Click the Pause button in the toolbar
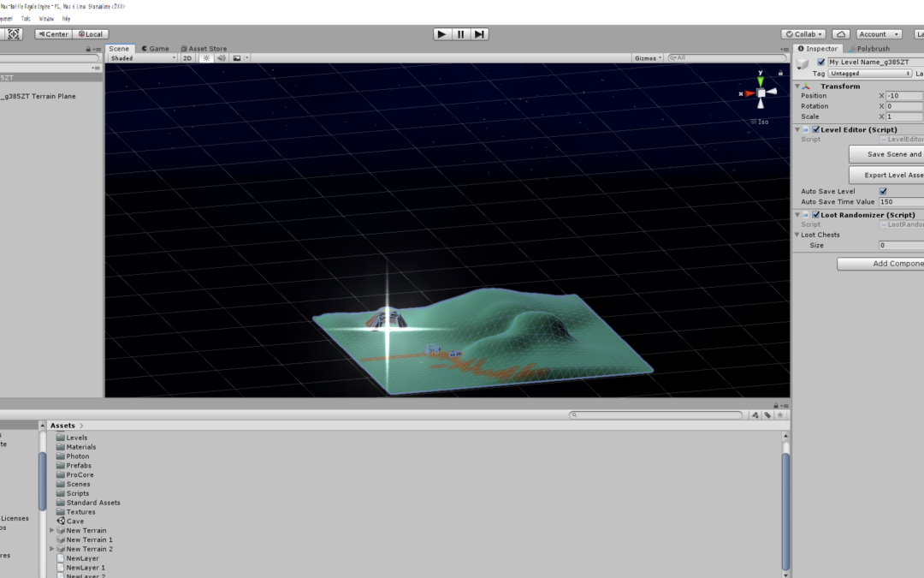The height and width of the screenshot is (578, 924). (461, 34)
